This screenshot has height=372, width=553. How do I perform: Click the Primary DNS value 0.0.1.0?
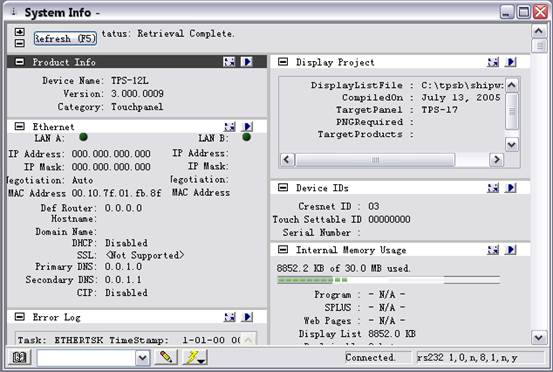point(123,267)
